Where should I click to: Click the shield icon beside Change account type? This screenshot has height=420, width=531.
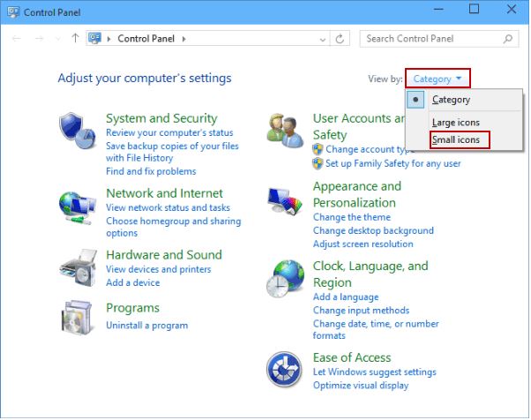[318, 149]
